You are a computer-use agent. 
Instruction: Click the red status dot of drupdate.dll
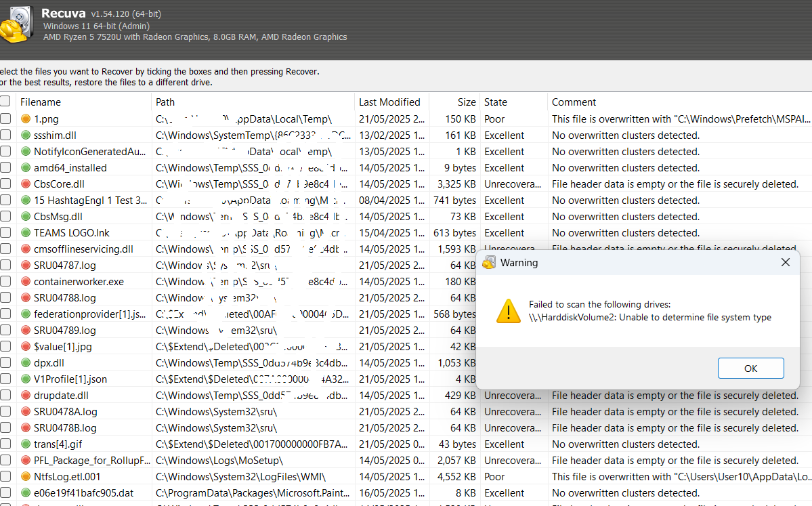coord(25,395)
